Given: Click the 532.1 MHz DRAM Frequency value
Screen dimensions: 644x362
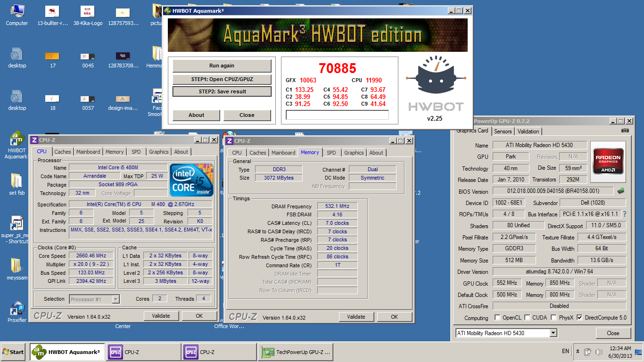Looking at the screenshot, I should point(337,206).
